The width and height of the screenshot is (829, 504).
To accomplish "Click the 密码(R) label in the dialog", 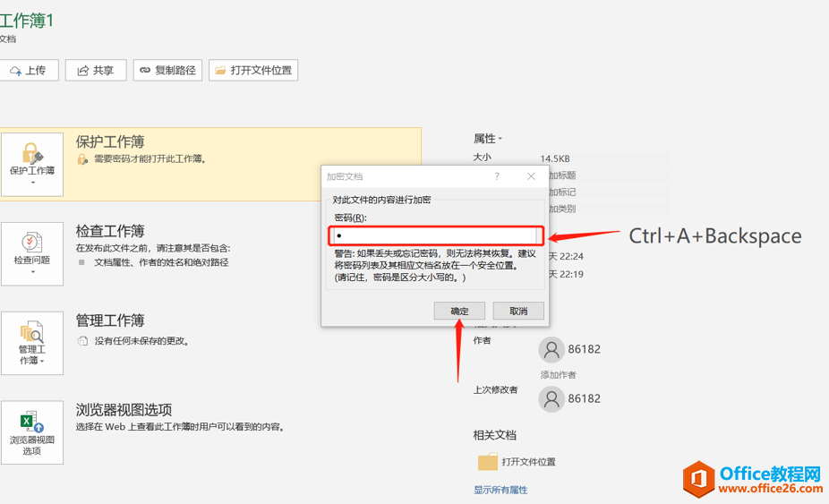I will click(351, 218).
